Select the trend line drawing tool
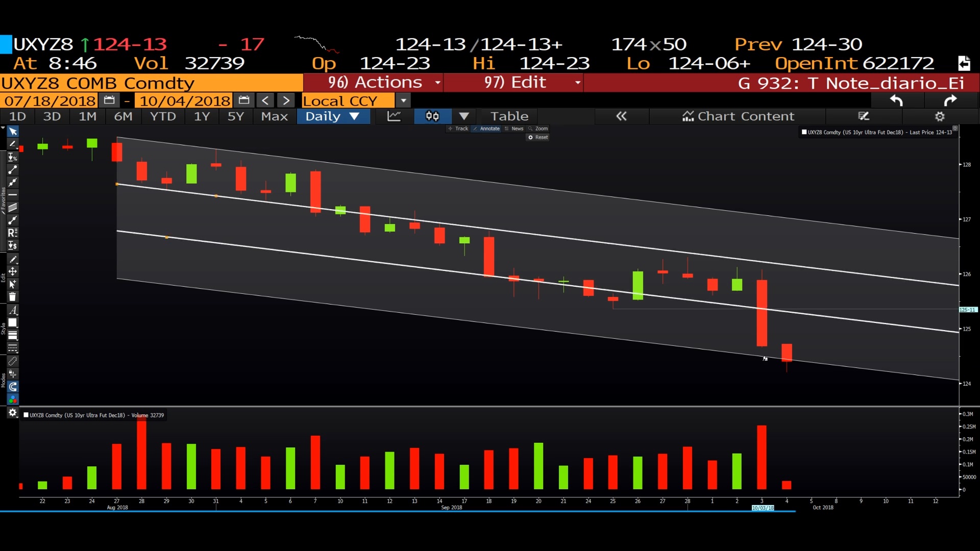 click(x=13, y=170)
